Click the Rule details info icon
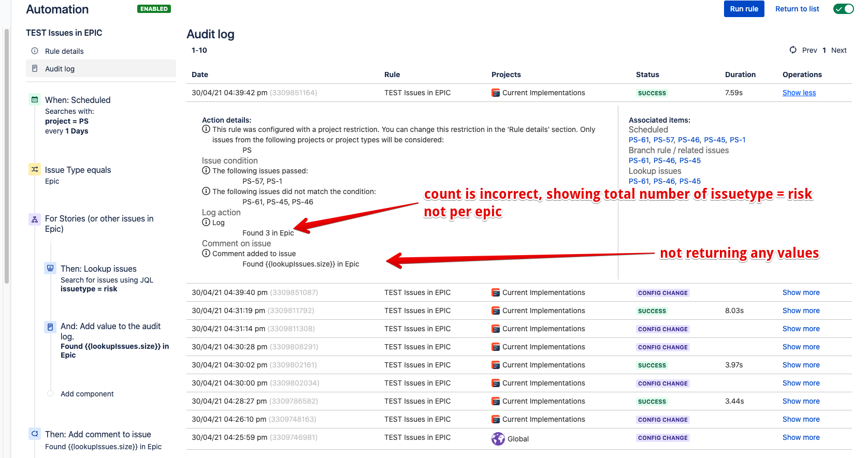 (x=35, y=51)
